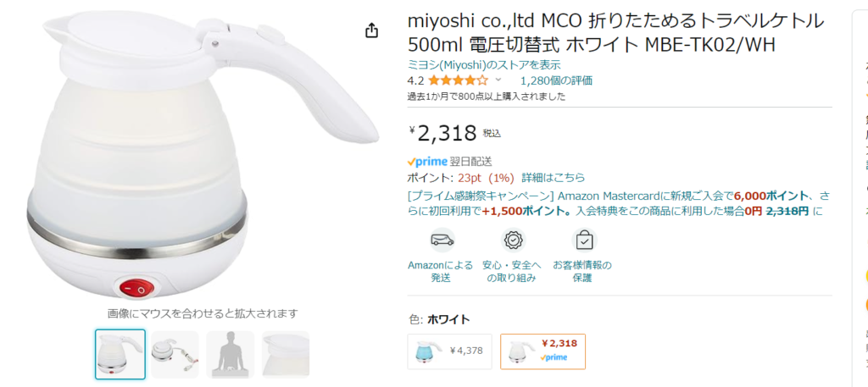Click the delivery truck icon
Screen dimensions: 868x387
pyautogui.click(x=442, y=240)
